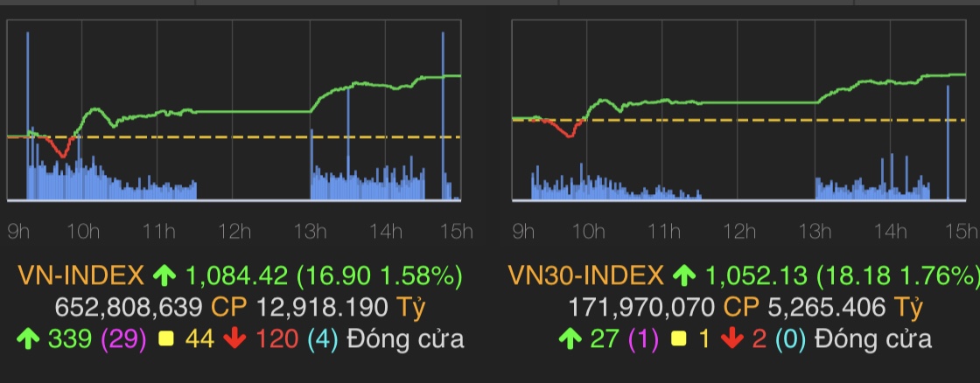
Task: Click VN30 turnover 5,265.406
Action: point(826,308)
